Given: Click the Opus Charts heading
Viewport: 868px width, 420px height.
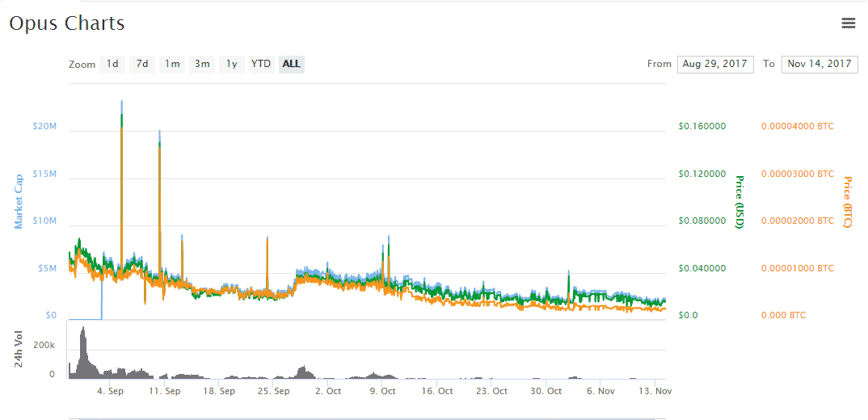Looking at the screenshot, I should click(x=66, y=23).
